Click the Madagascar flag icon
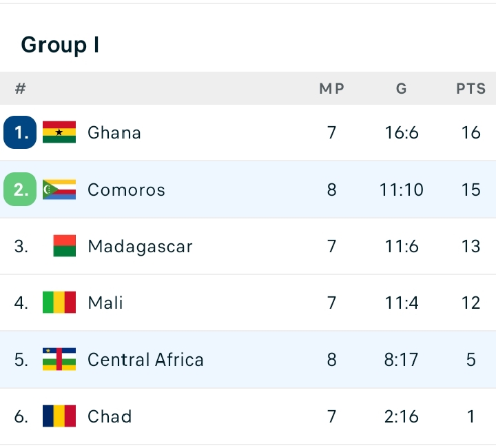Image resolution: width=496 pixels, height=448 pixels. pos(64,246)
